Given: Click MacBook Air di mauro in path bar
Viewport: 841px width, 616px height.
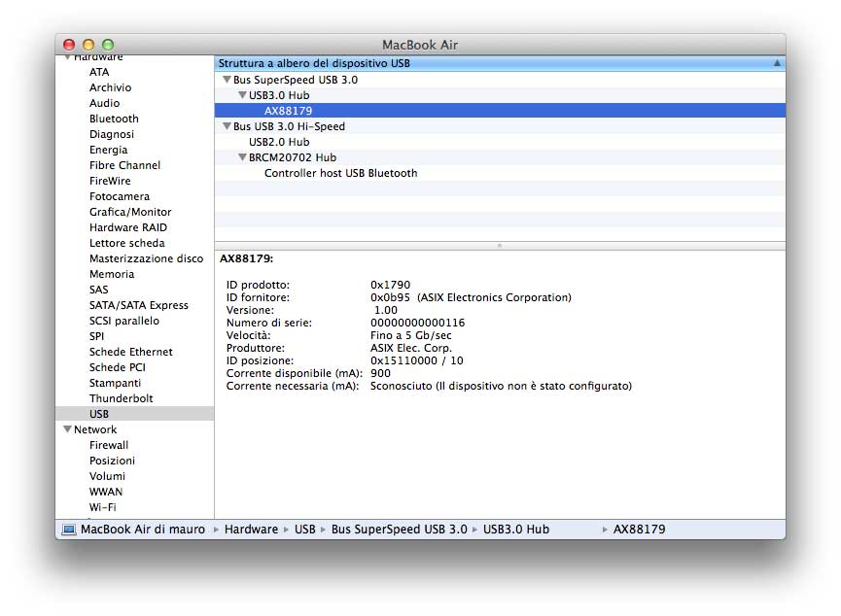Looking at the screenshot, I should [143, 530].
